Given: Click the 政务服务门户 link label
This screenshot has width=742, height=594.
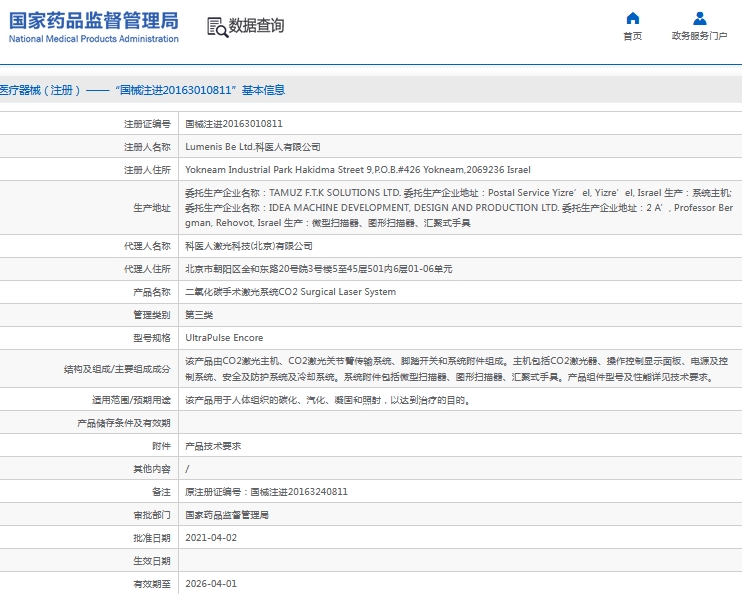Looking at the screenshot, I should (x=699, y=36).
